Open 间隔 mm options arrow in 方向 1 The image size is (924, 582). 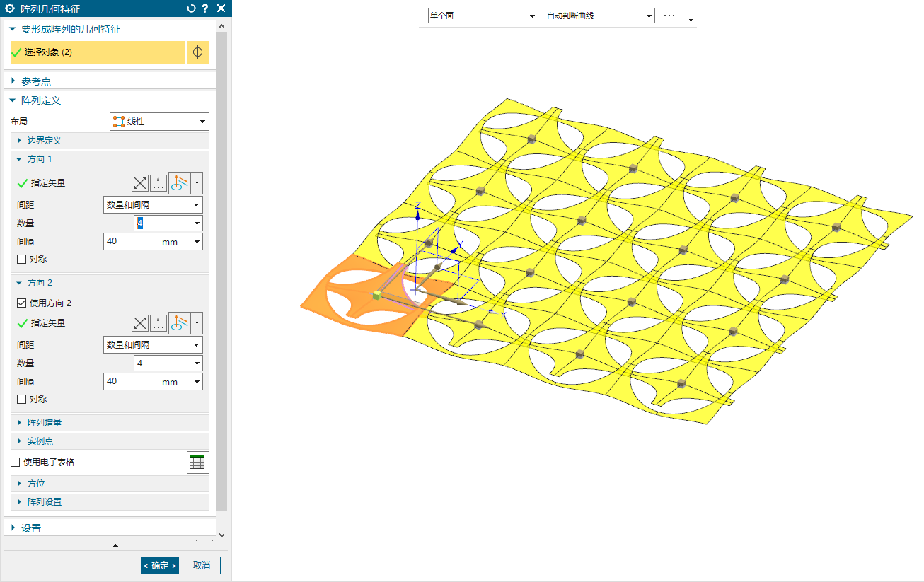point(196,242)
